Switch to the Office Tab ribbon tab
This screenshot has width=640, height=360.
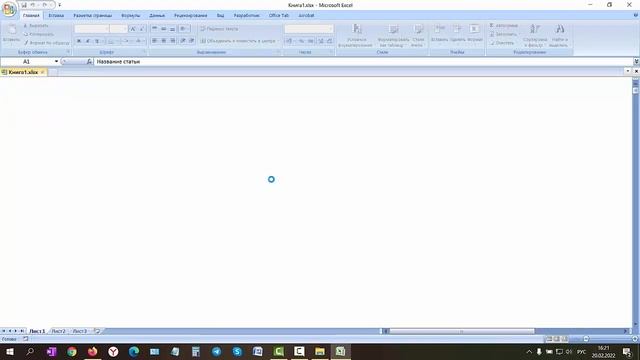click(x=279, y=16)
